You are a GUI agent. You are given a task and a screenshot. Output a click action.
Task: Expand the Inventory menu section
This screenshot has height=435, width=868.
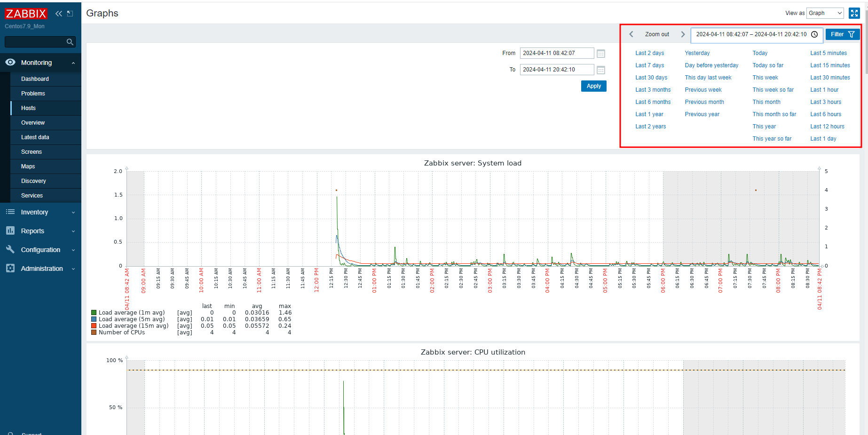73,213
